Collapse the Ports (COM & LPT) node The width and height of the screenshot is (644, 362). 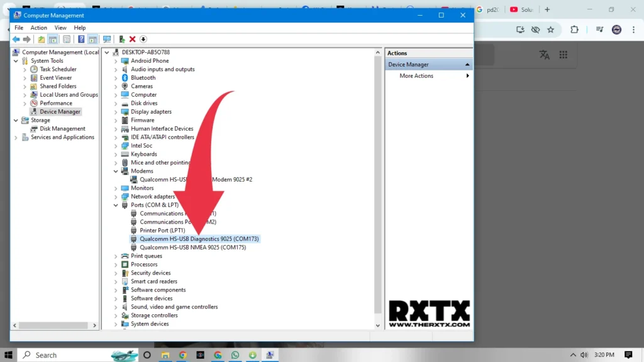coord(116,206)
